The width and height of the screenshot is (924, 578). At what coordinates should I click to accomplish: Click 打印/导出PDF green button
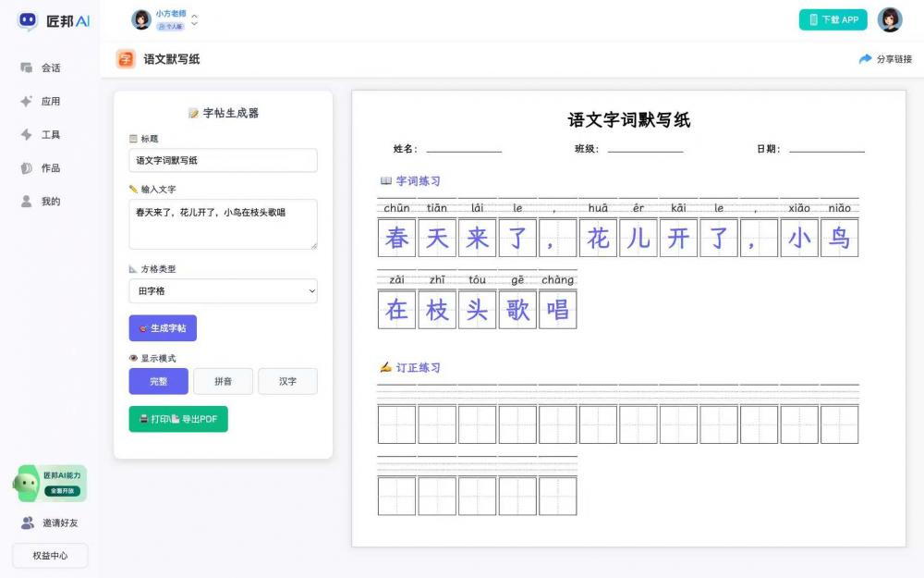click(x=178, y=419)
